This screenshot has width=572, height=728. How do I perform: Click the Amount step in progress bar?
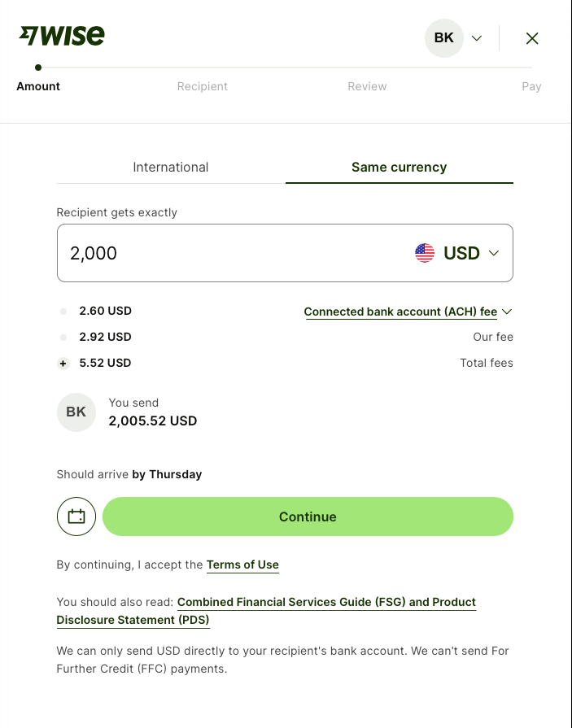[x=38, y=86]
